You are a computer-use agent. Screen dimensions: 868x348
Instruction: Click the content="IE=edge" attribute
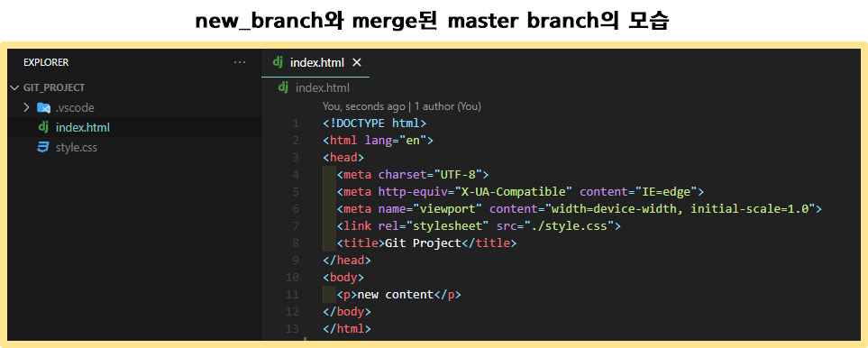click(638, 192)
